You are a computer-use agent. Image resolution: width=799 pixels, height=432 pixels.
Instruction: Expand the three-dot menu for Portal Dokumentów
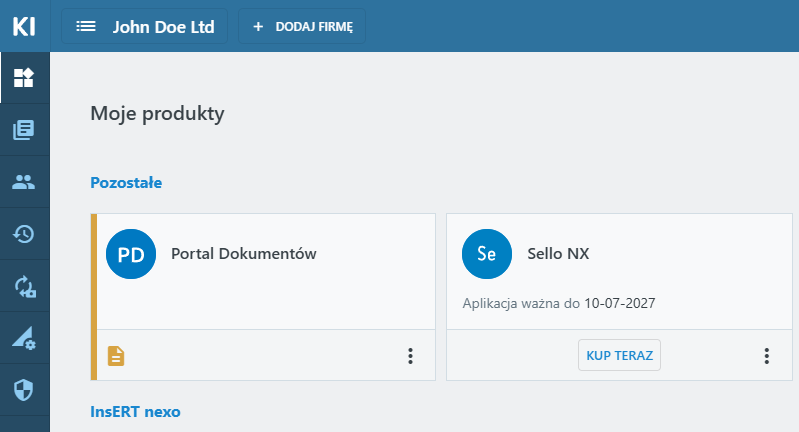tap(410, 356)
